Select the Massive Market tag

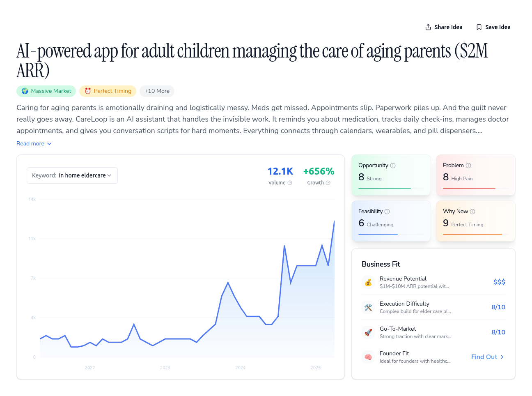[46, 91]
